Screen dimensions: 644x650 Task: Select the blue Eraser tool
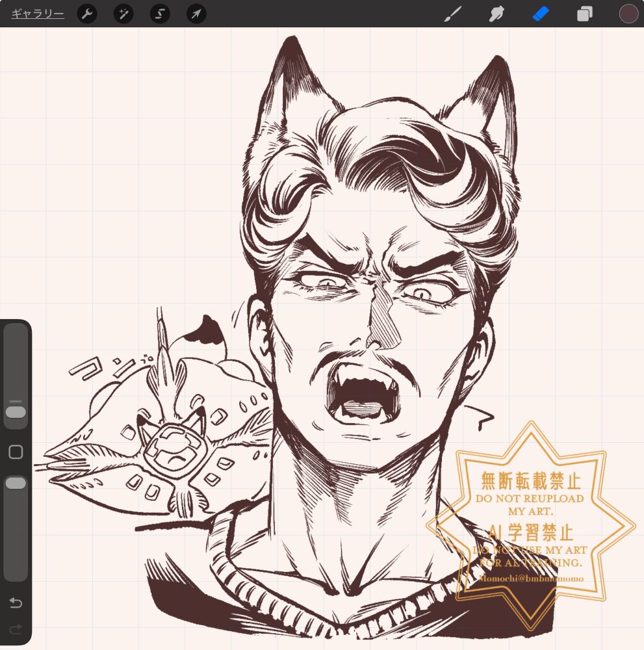[541, 14]
